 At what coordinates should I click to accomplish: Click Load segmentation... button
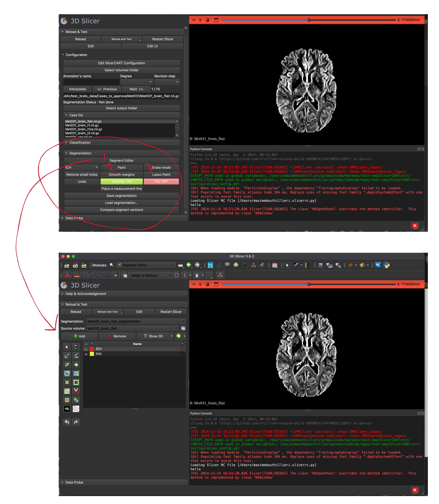[x=121, y=203]
